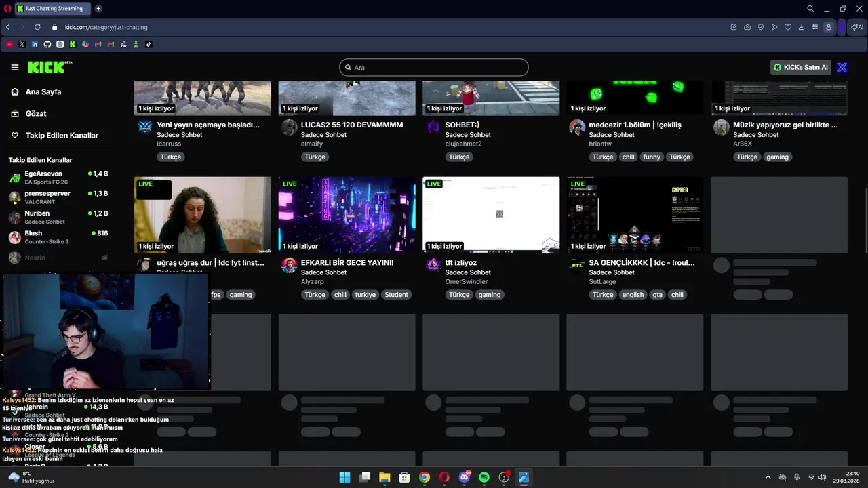Open prensesperver followed channel
868x488 pixels.
click(58, 197)
